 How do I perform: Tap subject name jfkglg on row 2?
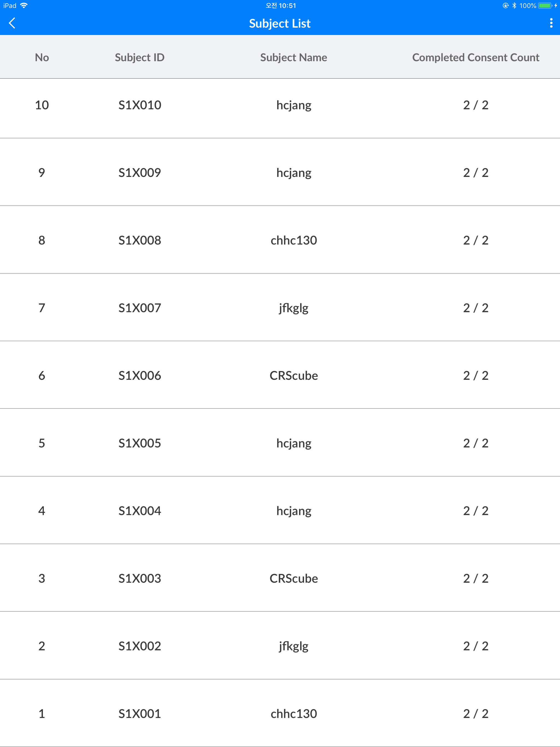[293, 646]
